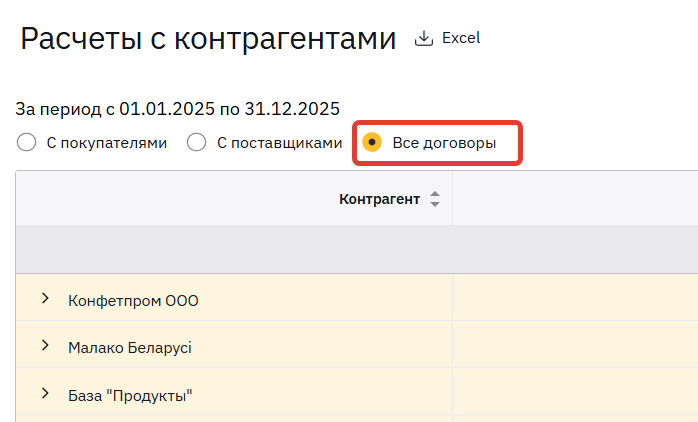Expand the Малако Беларусі row chevron

click(x=45, y=346)
